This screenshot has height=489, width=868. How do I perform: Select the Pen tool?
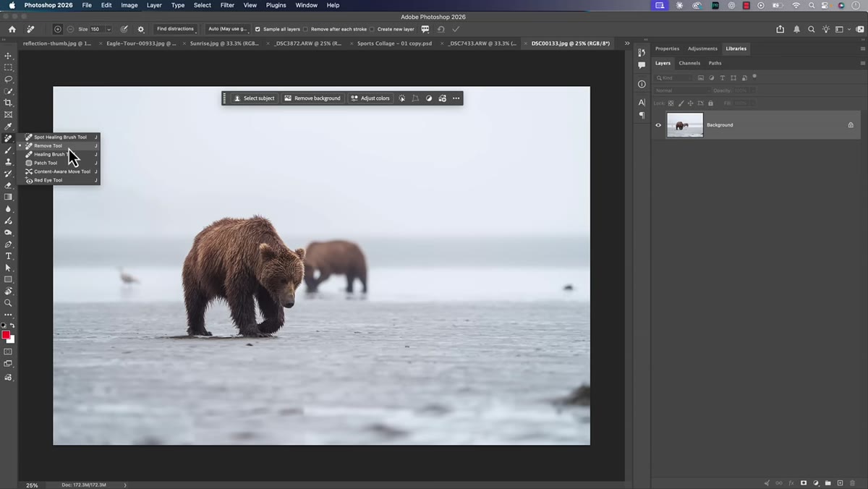[x=9, y=244]
